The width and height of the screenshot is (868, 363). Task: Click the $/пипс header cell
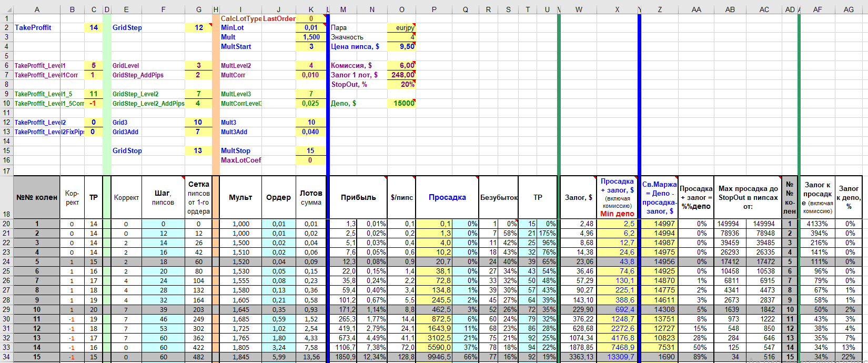pyautogui.click(x=401, y=197)
